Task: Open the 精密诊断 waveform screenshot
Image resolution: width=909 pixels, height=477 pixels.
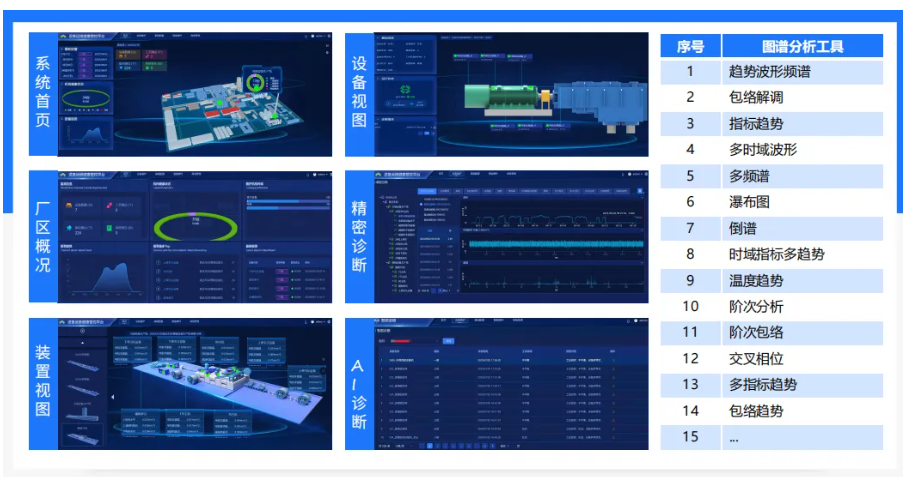Action: (511, 236)
